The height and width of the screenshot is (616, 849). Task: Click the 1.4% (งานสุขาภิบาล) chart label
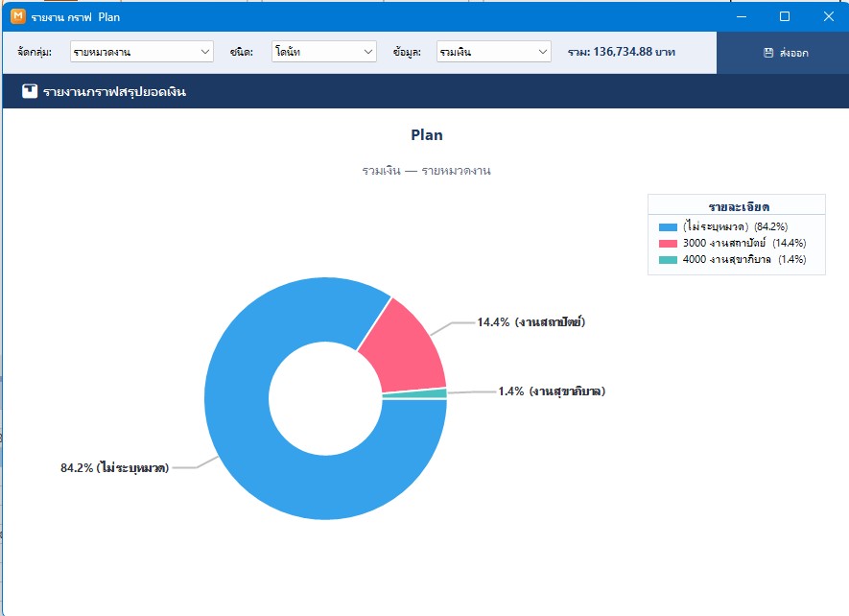point(552,391)
